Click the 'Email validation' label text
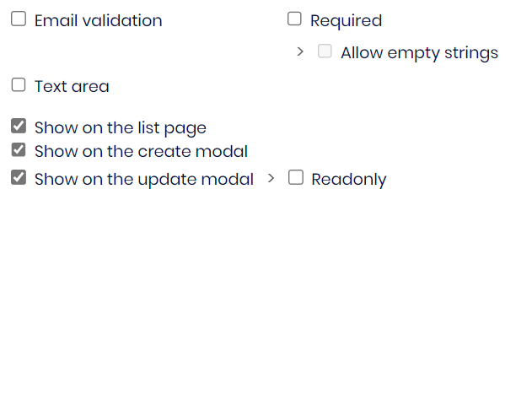The image size is (532, 416). point(98,20)
